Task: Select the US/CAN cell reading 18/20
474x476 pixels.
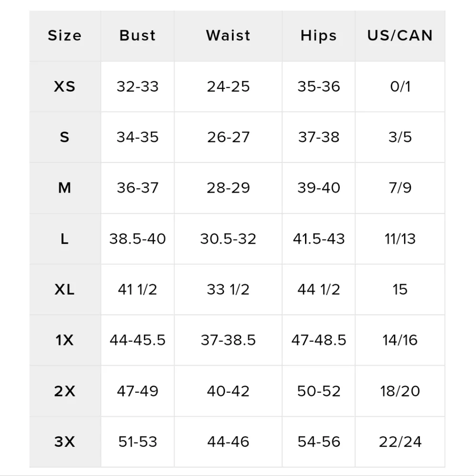Action: click(x=400, y=391)
